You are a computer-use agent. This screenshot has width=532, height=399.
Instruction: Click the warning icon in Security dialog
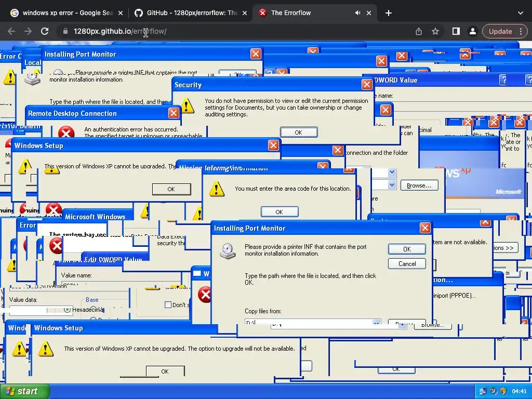[x=187, y=105]
